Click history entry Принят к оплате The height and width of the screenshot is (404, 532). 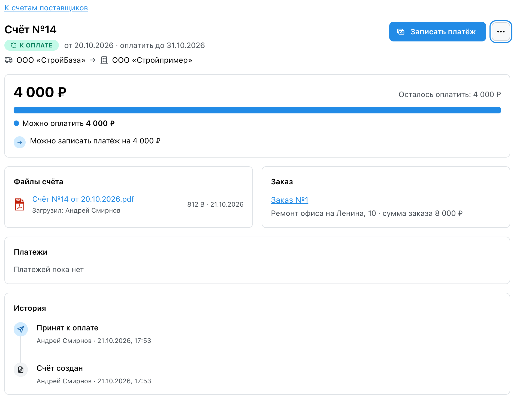pyautogui.click(x=67, y=328)
